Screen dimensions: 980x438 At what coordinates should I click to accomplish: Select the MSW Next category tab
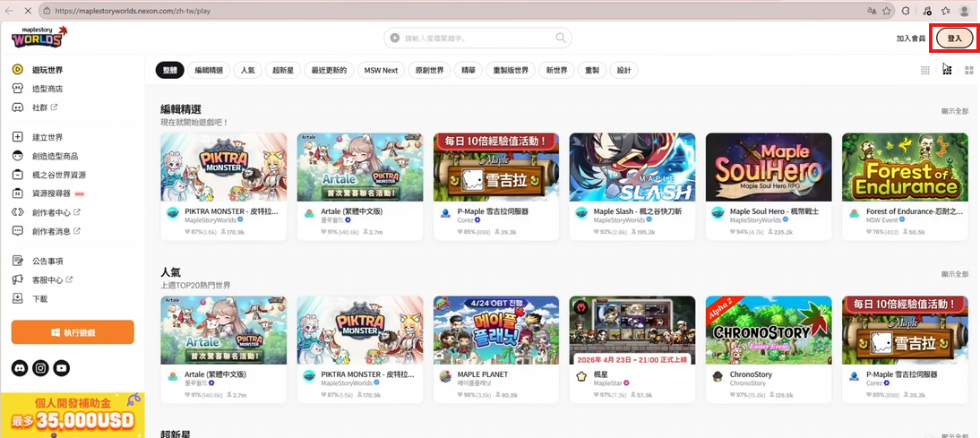[x=381, y=70]
